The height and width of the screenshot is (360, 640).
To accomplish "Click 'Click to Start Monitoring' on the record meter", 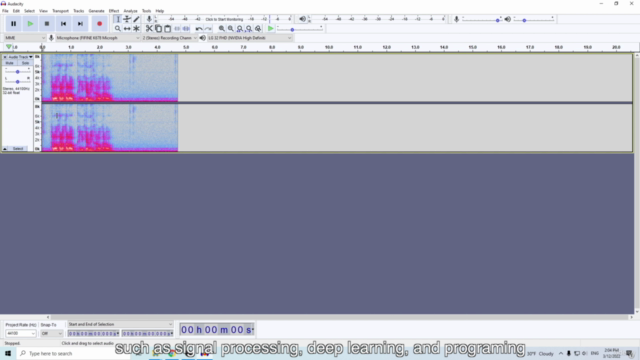I will tap(224, 19).
